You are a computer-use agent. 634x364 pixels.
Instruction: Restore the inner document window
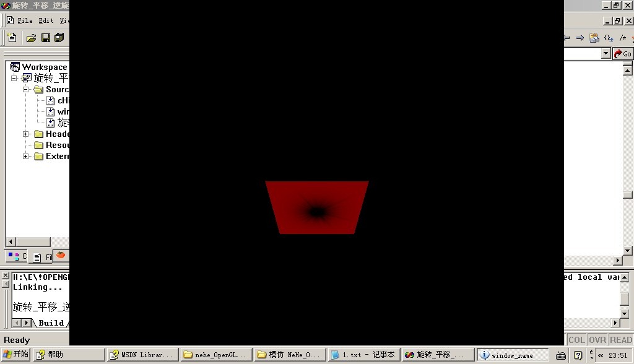point(617,20)
